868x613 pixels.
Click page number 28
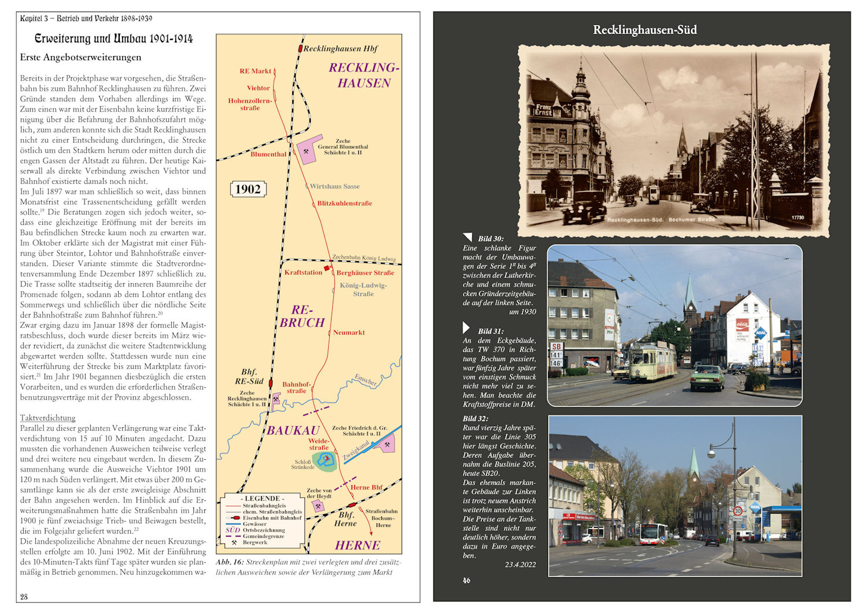(x=24, y=597)
